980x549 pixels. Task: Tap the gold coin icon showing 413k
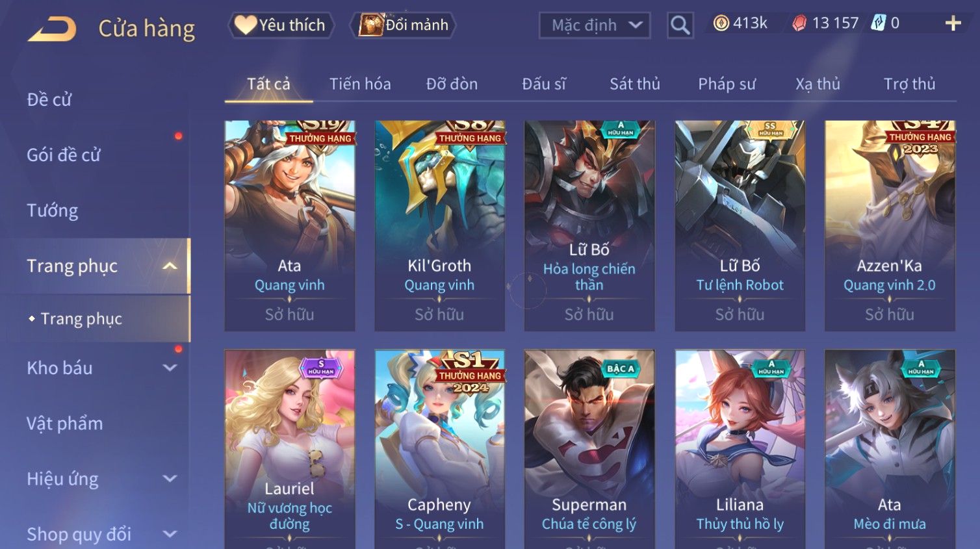(x=721, y=23)
